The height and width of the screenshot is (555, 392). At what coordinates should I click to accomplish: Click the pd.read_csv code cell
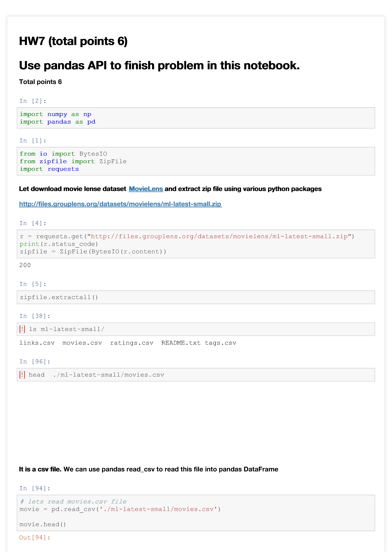(x=196, y=513)
